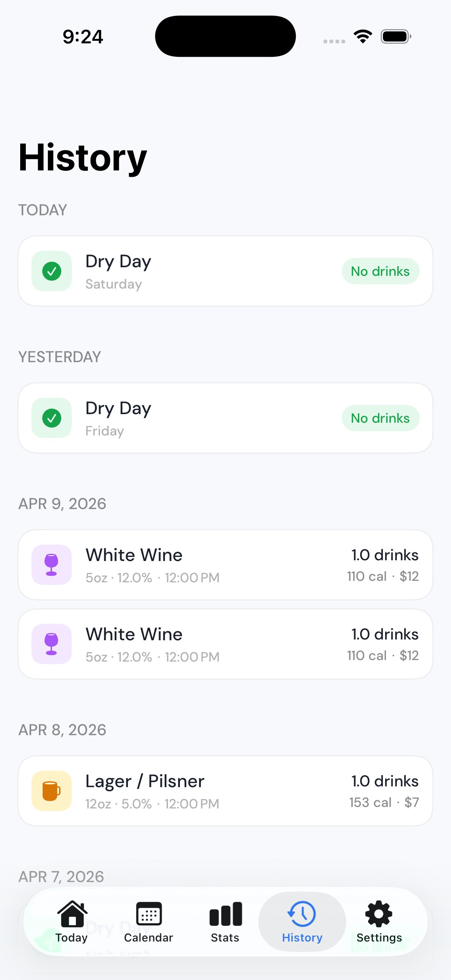Tap the second White Wine glass icon
Viewport: 451px width, 980px height.
point(51,644)
